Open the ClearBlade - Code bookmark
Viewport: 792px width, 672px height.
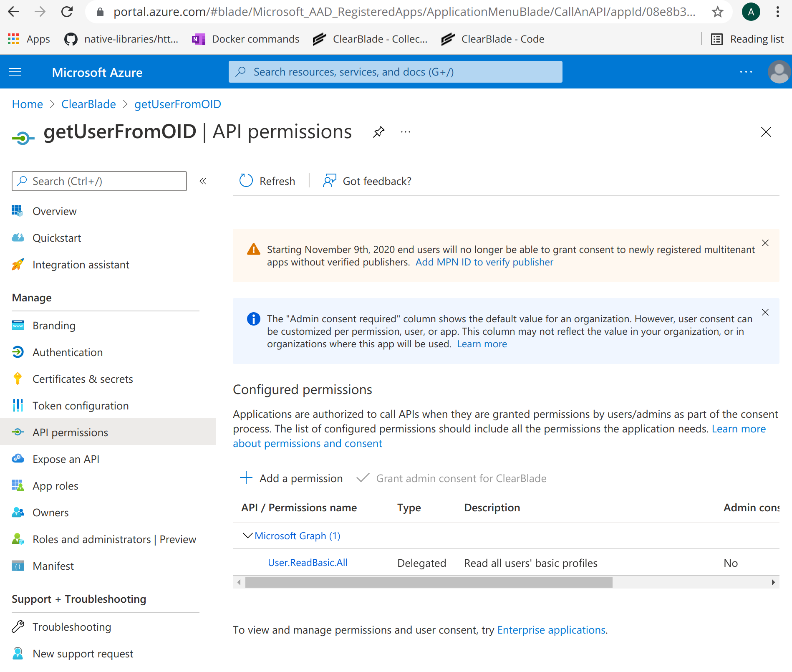click(493, 39)
